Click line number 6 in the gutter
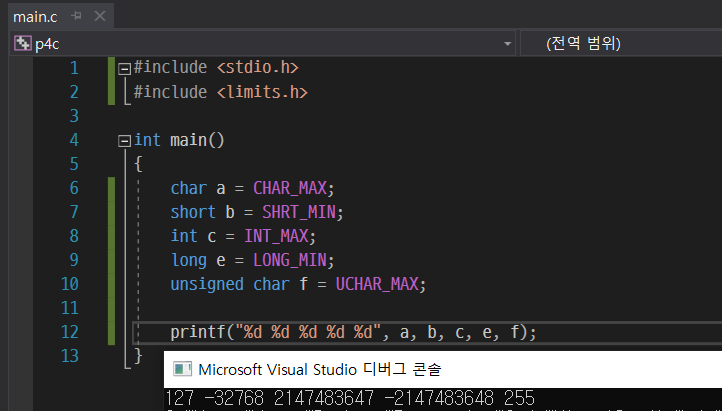 pos(74,188)
